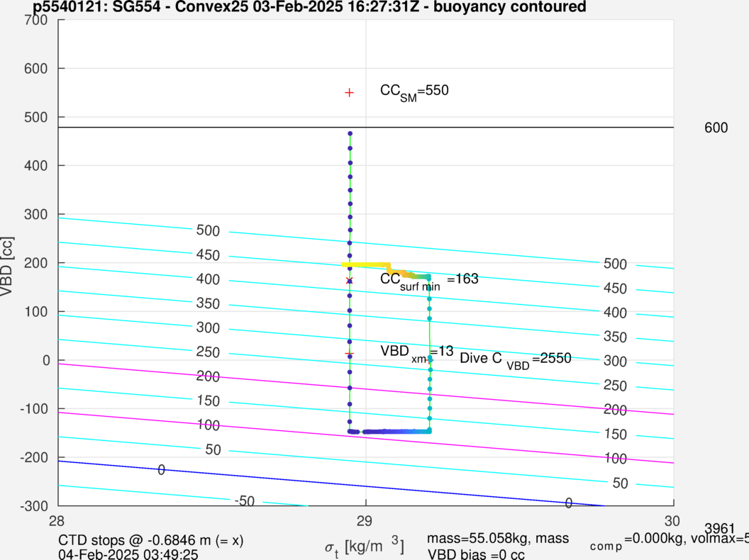The height and width of the screenshot is (560, 749).
Task: Select the -50 buoyancy contour label
Action: click(x=244, y=501)
